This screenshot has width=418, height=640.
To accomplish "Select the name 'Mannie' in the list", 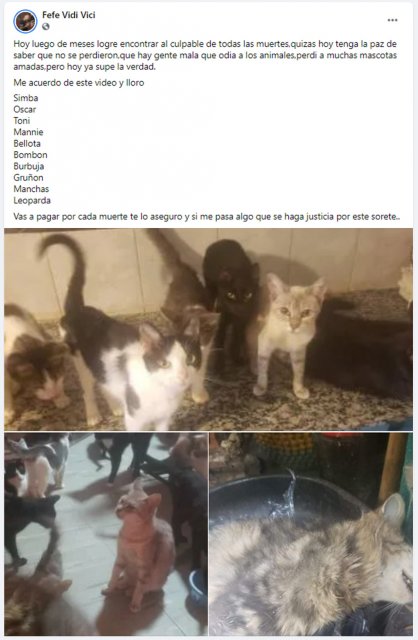I will click(x=28, y=132).
